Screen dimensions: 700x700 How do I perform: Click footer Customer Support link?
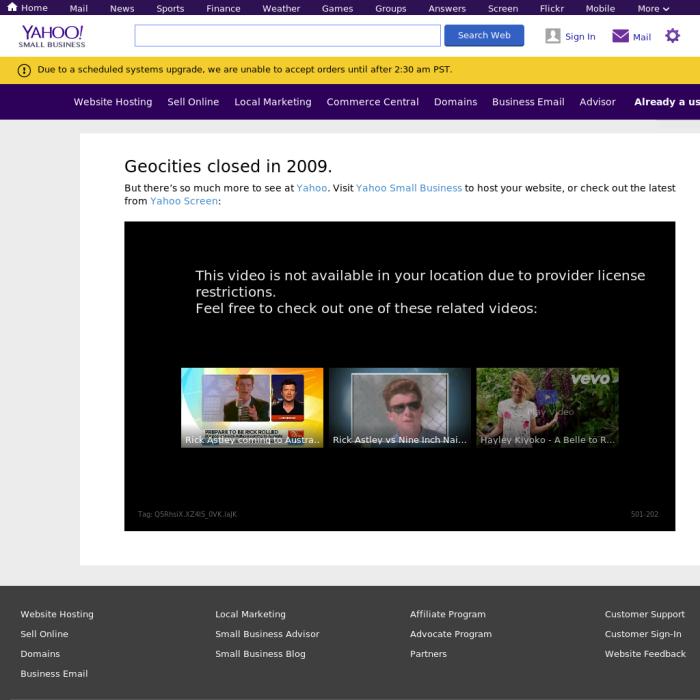(645, 614)
